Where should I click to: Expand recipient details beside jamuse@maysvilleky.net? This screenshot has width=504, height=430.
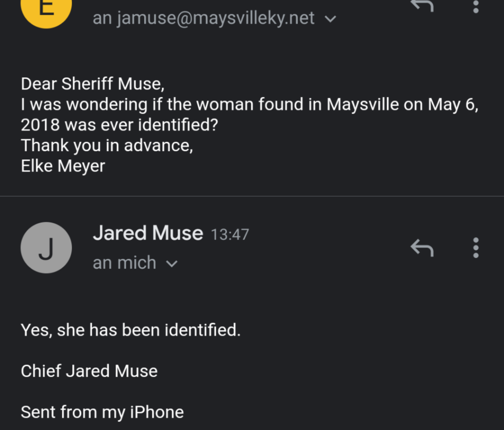(331, 19)
